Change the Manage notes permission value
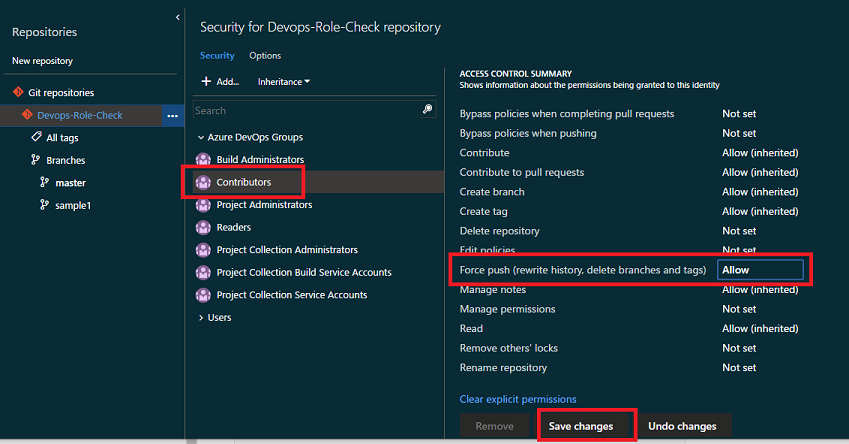Image resolution: width=849 pixels, height=444 pixels. (x=760, y=290)
